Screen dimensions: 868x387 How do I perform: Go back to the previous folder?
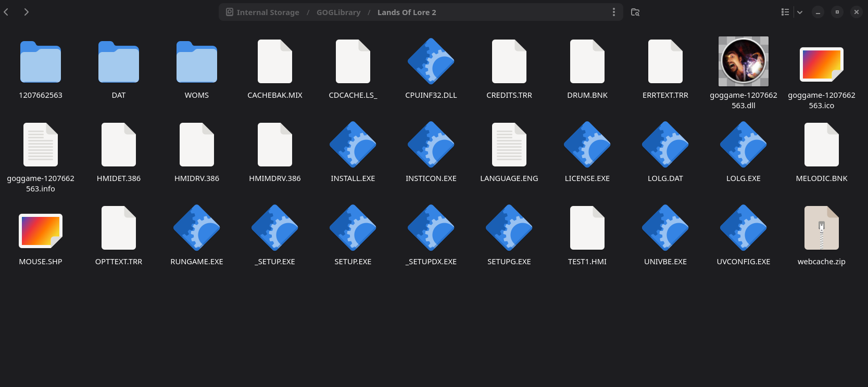(6, 12)
